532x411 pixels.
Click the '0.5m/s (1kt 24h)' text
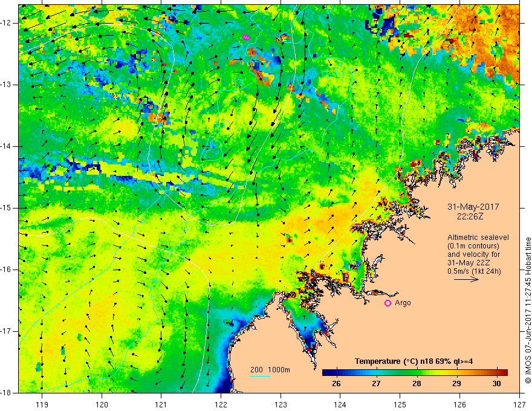474,271
